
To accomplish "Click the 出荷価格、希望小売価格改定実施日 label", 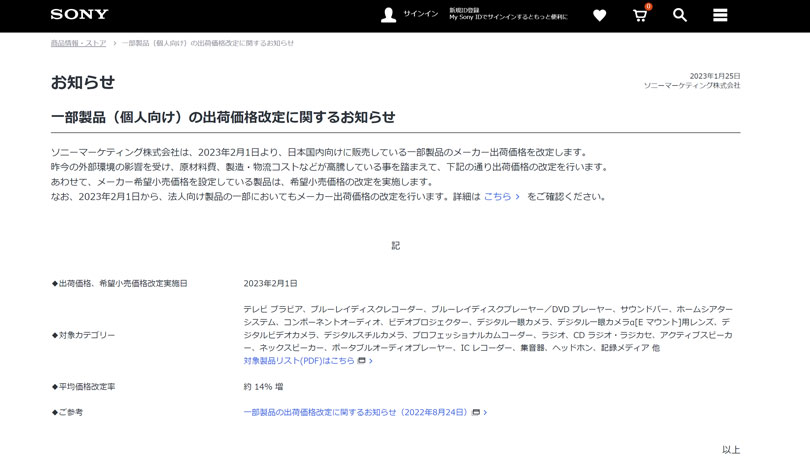I will (120, 284).
